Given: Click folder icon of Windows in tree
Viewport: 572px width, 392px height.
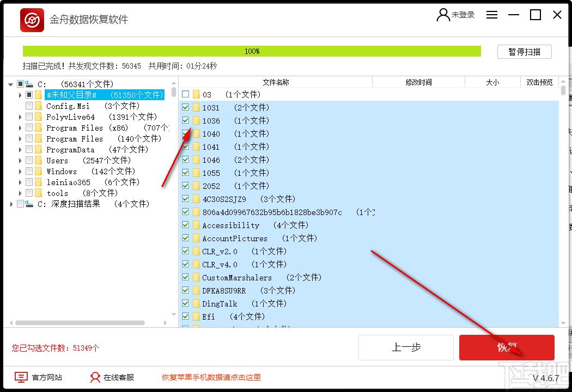Looking at the screenshot, I should (x=39, y=171).
